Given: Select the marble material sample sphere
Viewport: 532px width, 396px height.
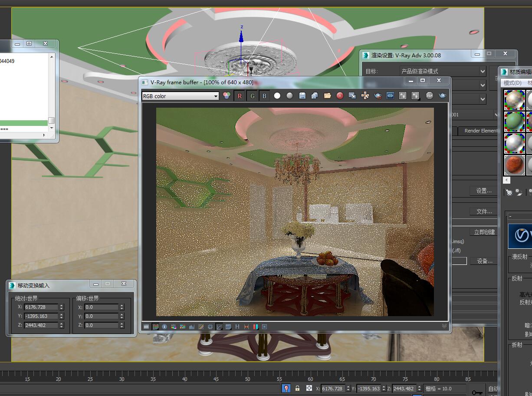Looking at the screenshot, I should pyautogui.click(x=514, y=100).
